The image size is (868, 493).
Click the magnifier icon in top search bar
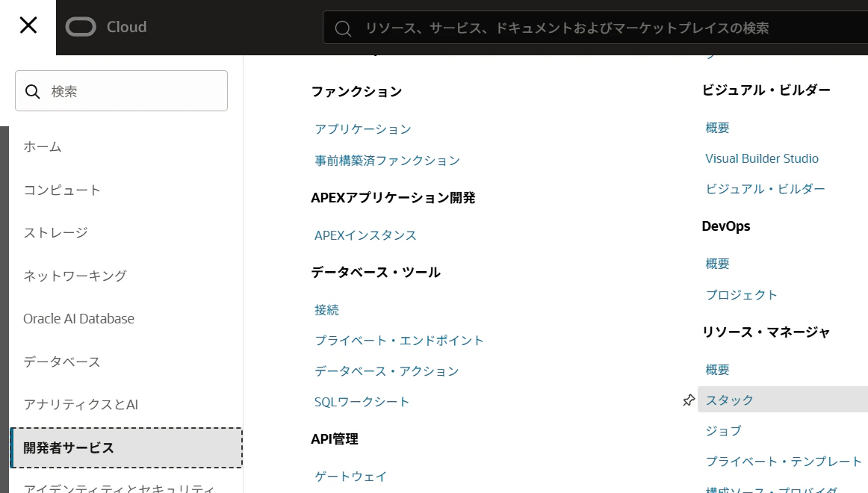tap(343, 28)
